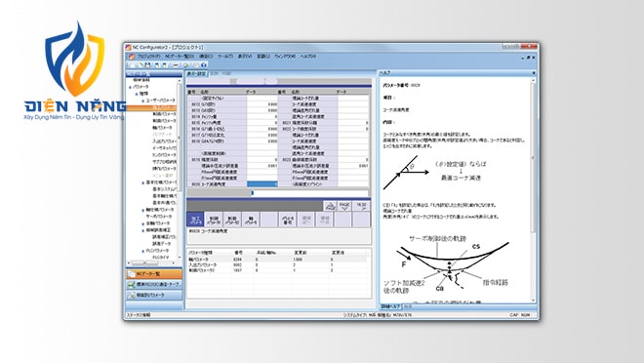Switch to the 表示・設定 tab
This screenshot has height=363, width=644.
[x=196, y=74]
